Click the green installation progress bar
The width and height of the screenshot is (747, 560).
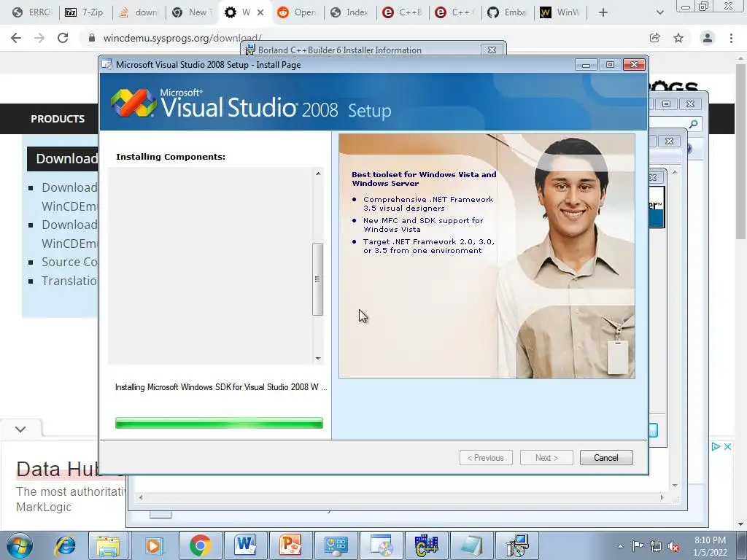pos(219,423)
